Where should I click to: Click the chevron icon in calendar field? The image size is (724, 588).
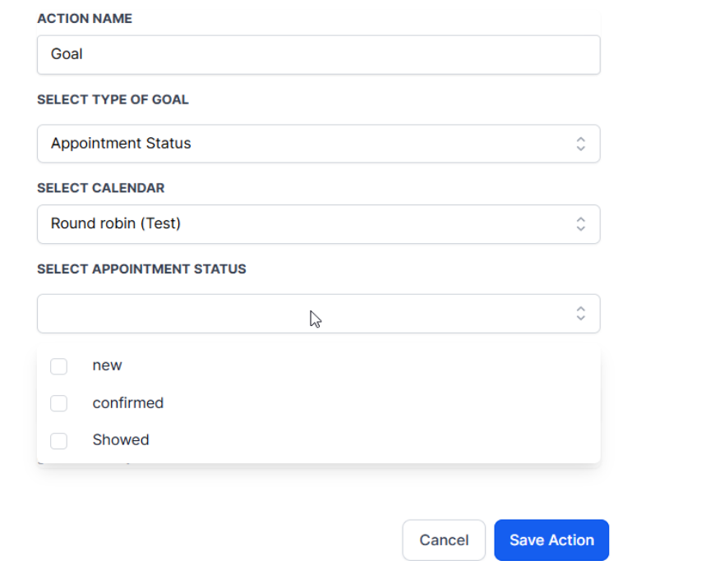[x=580, y=223]
